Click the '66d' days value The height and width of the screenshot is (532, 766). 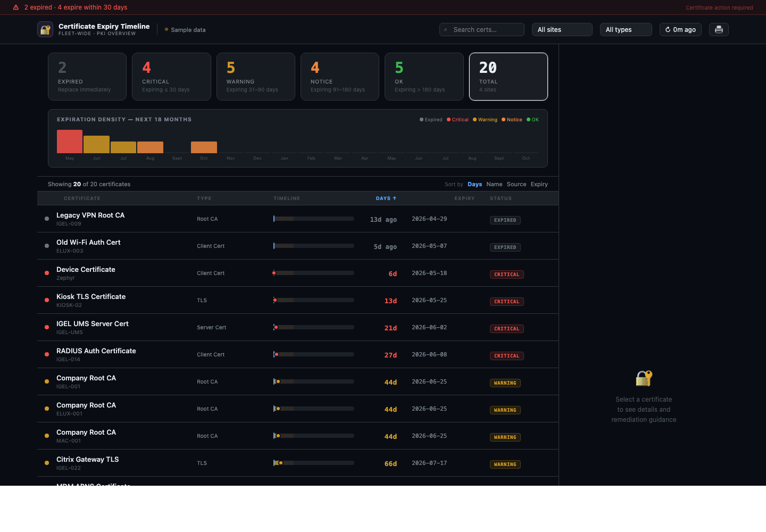pyautogui.click(x=390, y=464)
